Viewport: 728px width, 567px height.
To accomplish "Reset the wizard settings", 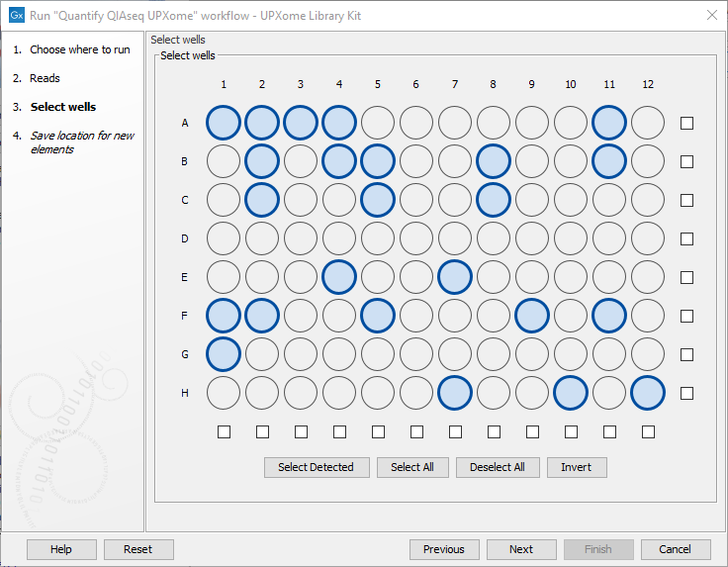I will [138, 549].
